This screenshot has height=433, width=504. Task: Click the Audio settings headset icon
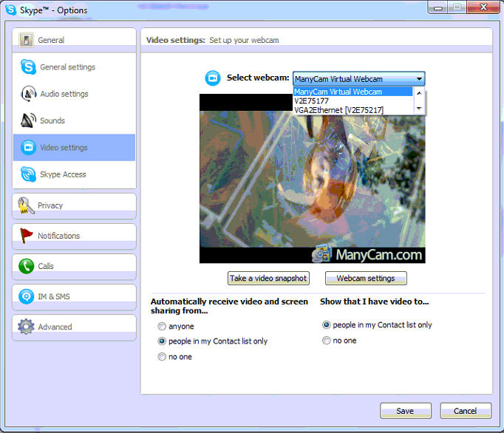click(x=28, y=94)
